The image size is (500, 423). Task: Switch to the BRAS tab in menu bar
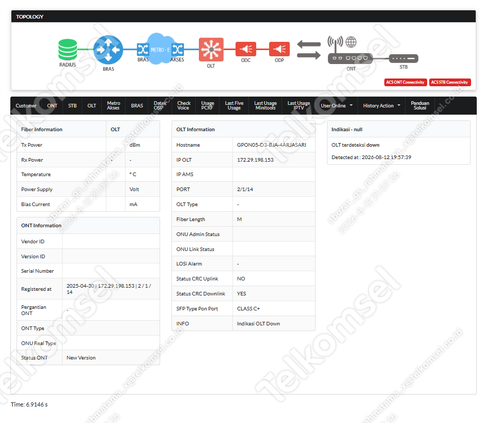pos(137,106)
